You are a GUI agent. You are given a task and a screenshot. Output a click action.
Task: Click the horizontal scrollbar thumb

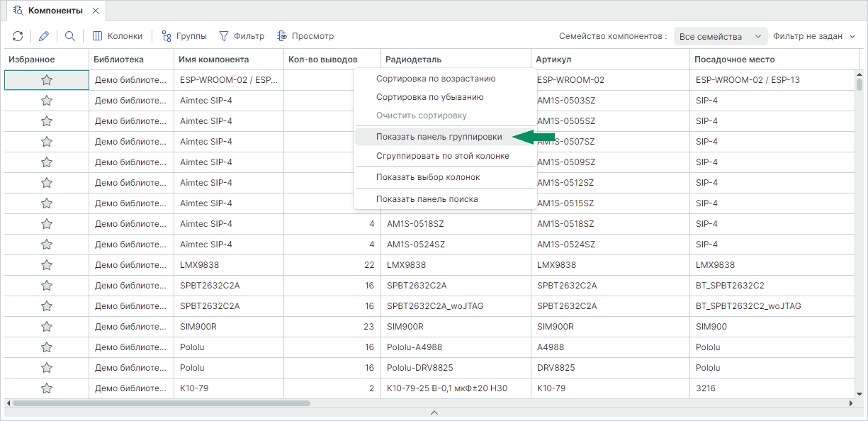162,403
